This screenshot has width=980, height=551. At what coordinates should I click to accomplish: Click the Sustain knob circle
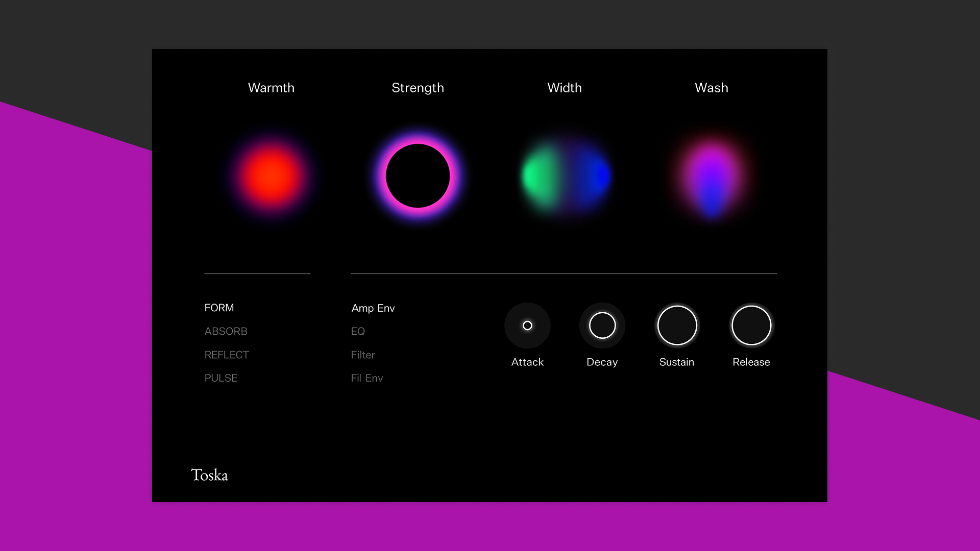(677, 325)
